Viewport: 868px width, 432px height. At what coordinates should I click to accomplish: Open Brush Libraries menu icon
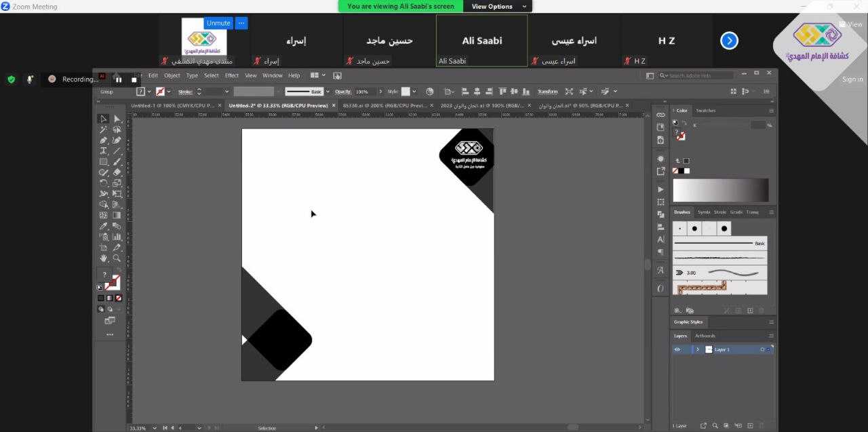pyautogui.click(x=677, y=311)
